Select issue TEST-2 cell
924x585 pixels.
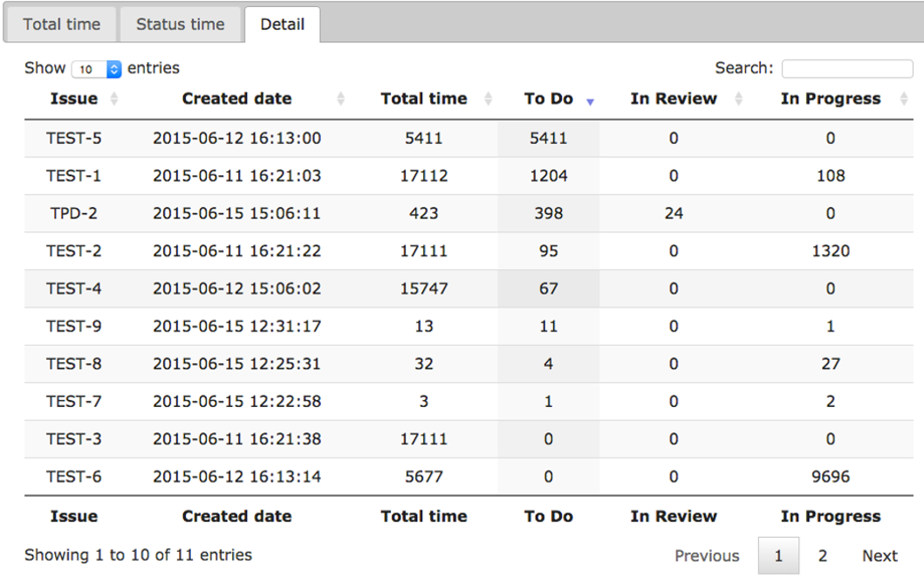pos(74,251)
